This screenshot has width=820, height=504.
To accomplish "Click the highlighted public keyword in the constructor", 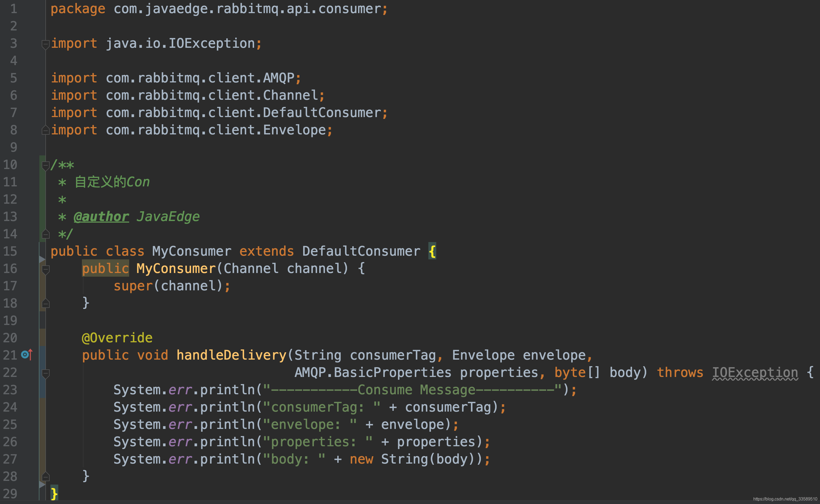I will pyautogui.click(x=105, y=269).
